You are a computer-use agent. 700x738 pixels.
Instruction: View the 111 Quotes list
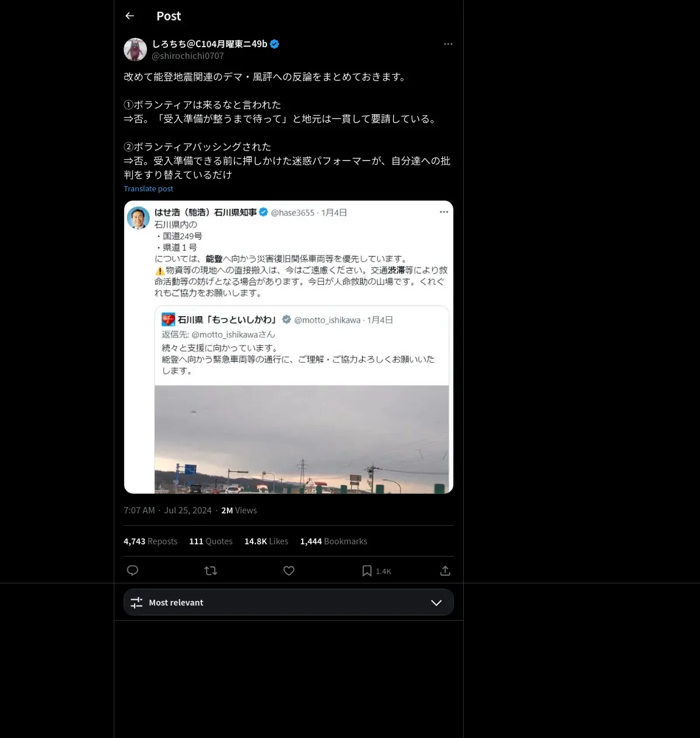[211, 541]
